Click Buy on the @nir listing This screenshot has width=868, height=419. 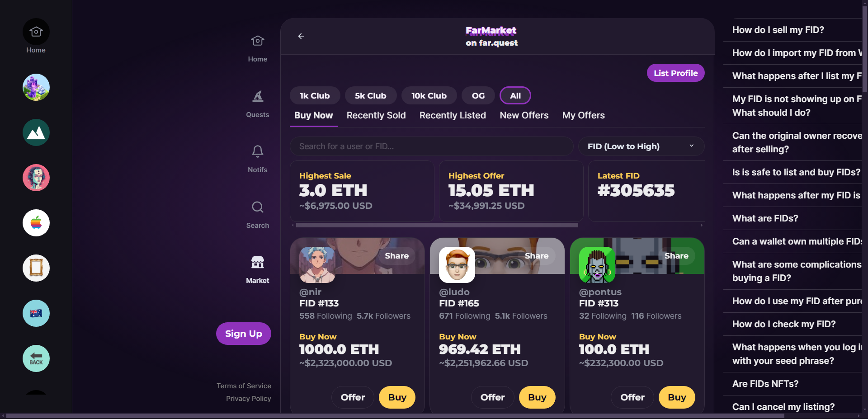tap(397, 397)
